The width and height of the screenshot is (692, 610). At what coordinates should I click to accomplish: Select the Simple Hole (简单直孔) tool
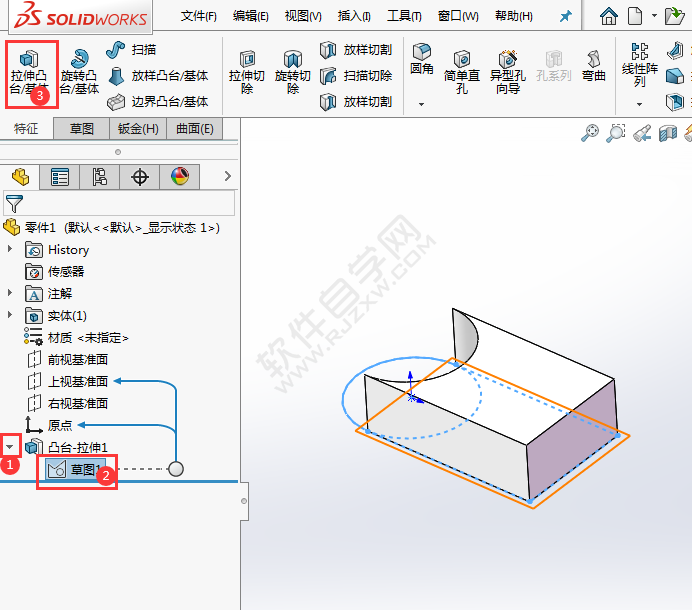click(462, 73)
